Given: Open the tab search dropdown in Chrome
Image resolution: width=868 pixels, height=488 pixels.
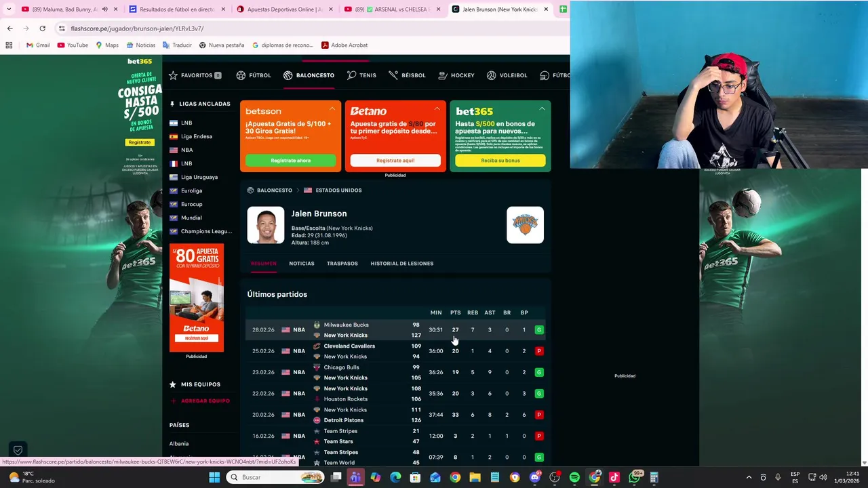Looking at the screenshot, I should click(x=9, y=9).
